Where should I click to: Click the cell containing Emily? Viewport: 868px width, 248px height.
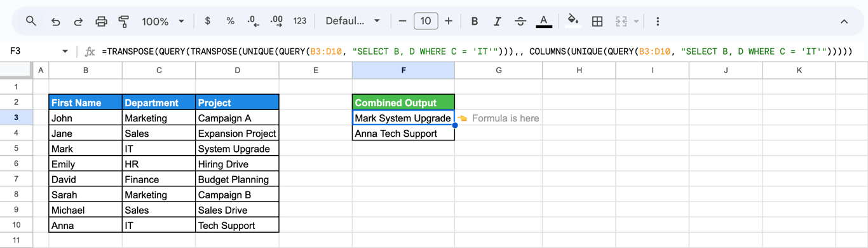pyautogui.click(x=86, y=164)
